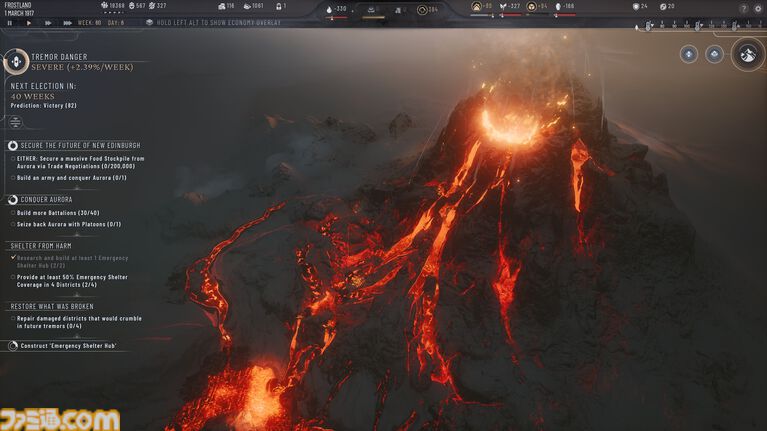767x431 pixels.
Task: Expand the Secure the Future of New Edinburgh quest
Action: tap(13, 145)
